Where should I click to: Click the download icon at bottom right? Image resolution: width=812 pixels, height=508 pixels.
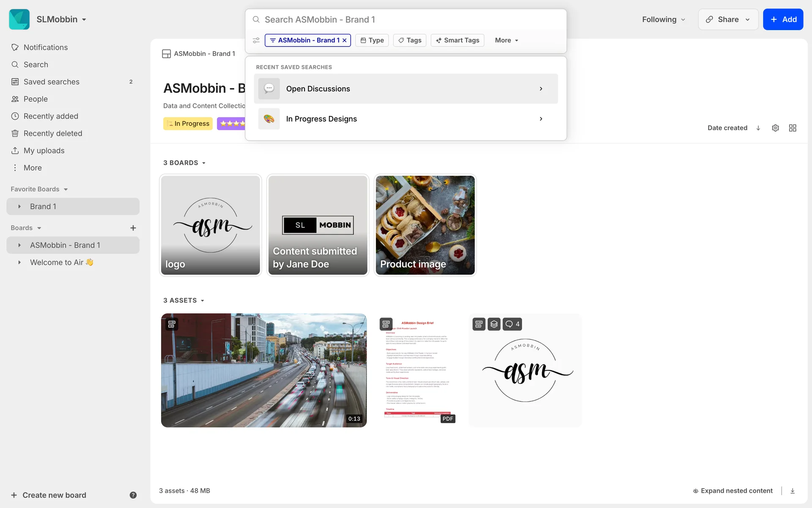click(793, 491)
